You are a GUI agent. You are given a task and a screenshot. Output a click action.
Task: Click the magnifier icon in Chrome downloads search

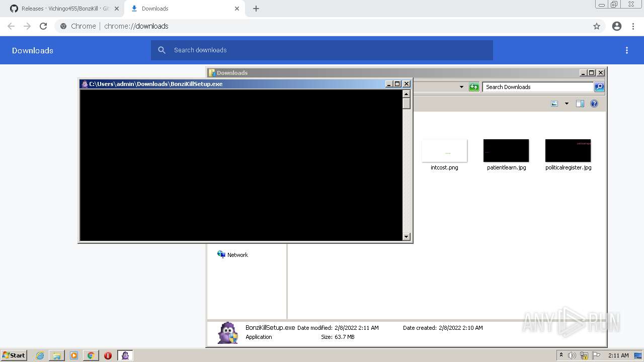pos(162,50)
